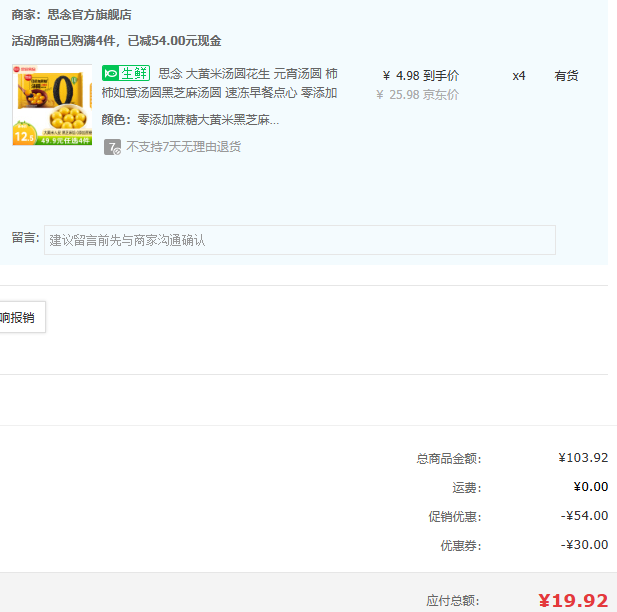Click the ¥ 4.98 到手价 price
Screen dimensions: 617x612
click(421, 75)
